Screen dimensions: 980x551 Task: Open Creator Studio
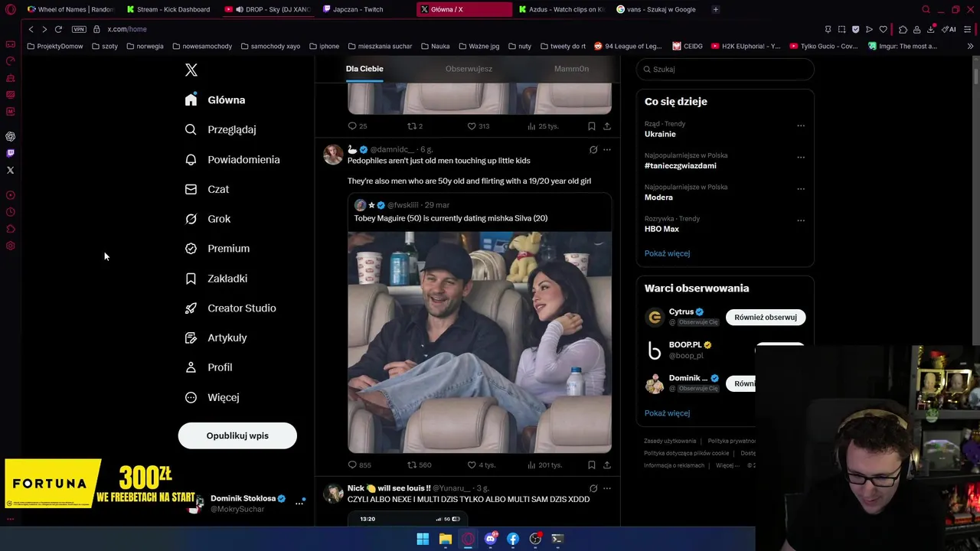point(230,308)
